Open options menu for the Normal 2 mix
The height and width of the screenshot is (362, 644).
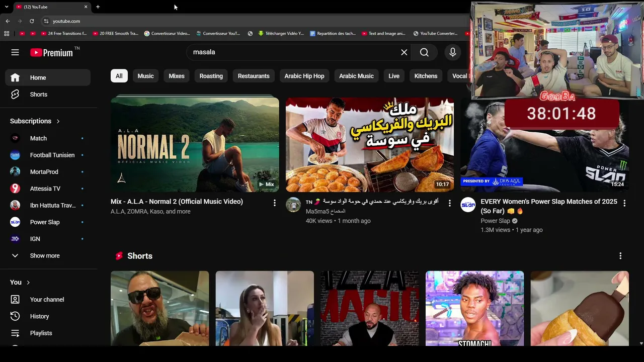(x=274, y=203)
